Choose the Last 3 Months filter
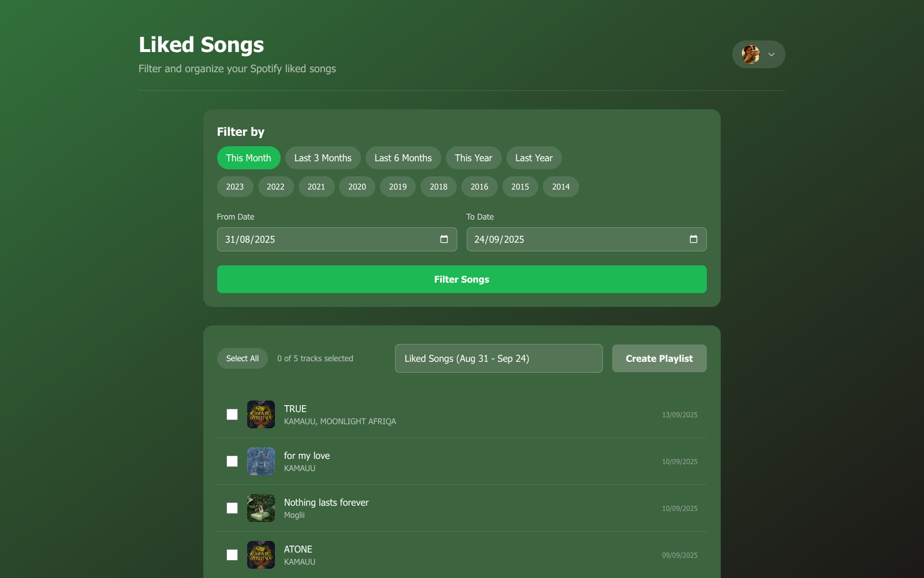The height and width of the screenshot is (578, 924). 323,158
